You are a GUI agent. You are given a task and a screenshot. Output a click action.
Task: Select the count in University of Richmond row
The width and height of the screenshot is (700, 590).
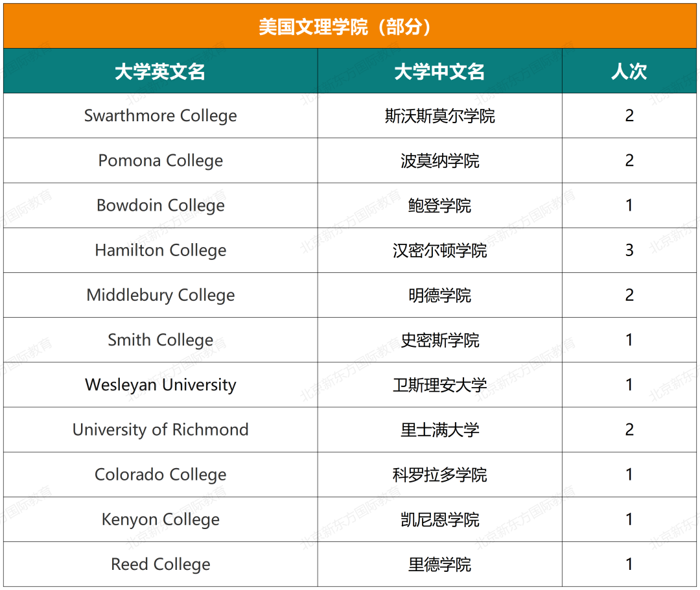pyautogui.click(x=629, y=430)
